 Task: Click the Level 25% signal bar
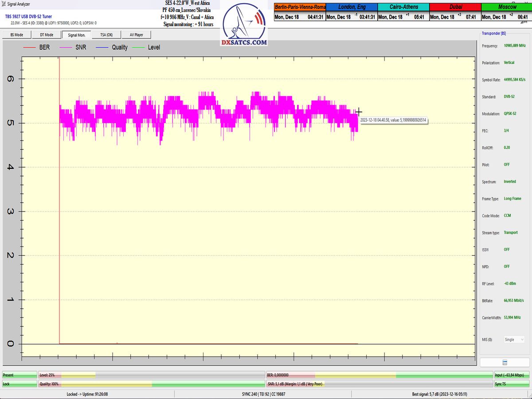(x=152, y=375)
